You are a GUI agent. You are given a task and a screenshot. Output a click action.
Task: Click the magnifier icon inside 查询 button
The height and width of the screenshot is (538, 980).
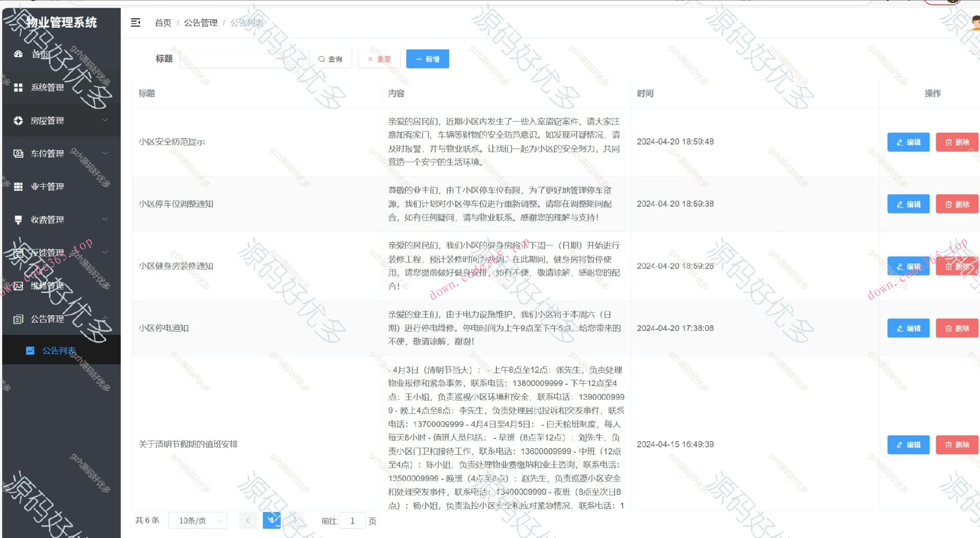click(x=322, y=59)
